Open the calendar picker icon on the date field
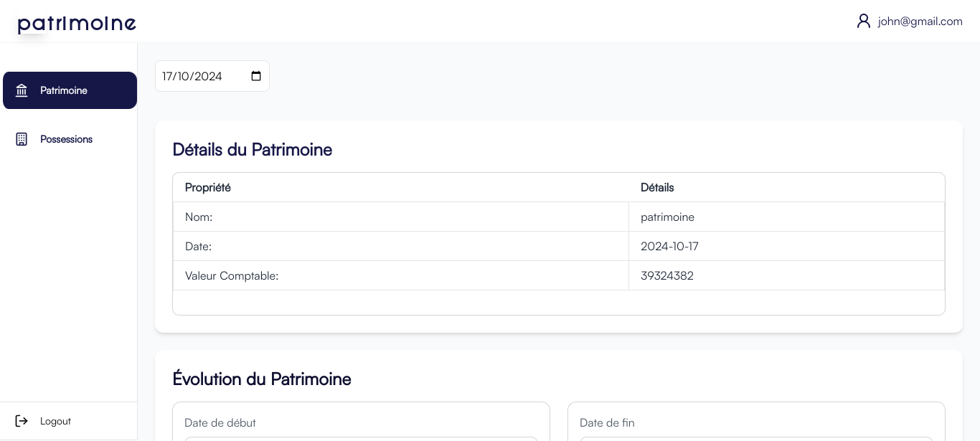Image resolution: width=980 pixels, height=441 pixels. (x=256, y=76)
